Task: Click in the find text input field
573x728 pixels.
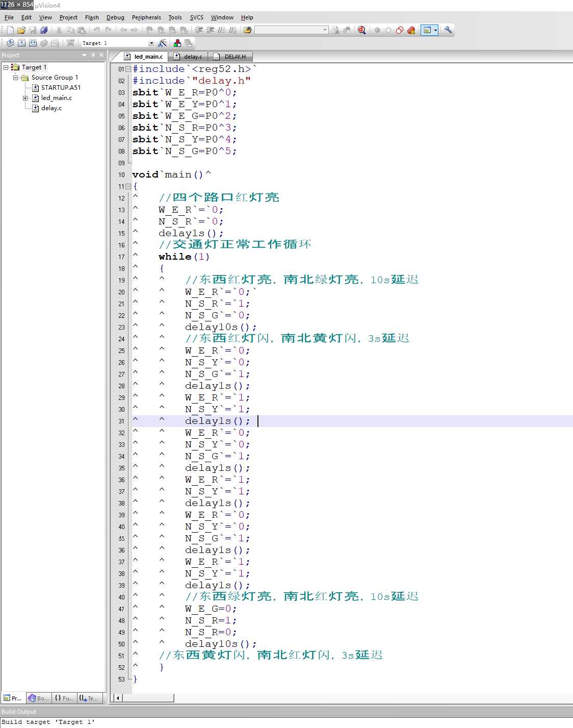Action: coord(288,30)
